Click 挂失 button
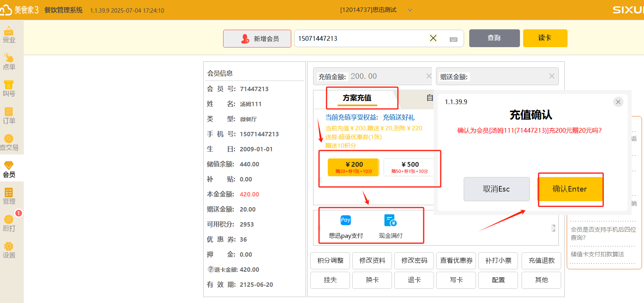The image size is (644, 303). tap(330, 280)
